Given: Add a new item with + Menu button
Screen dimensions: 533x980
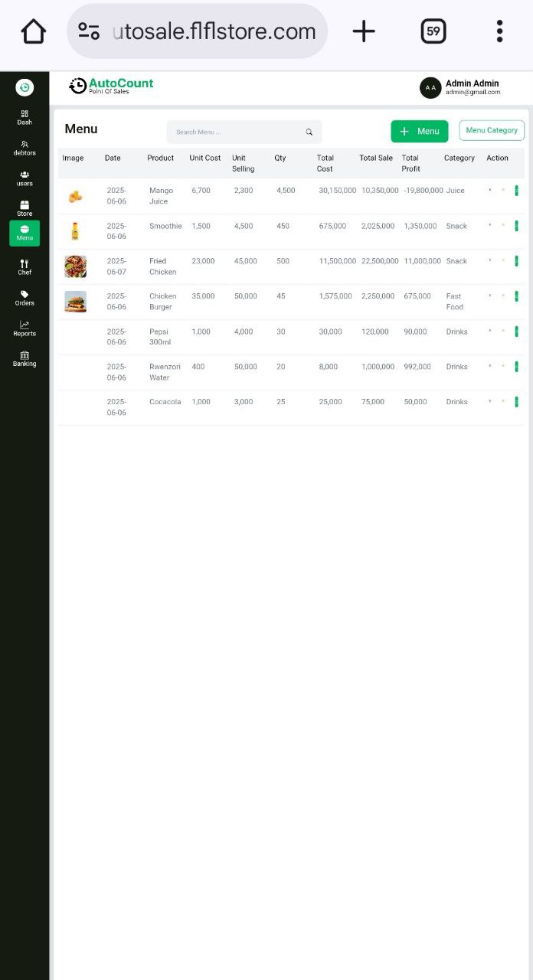Looking at the screenshot, I should pos(419,131).
